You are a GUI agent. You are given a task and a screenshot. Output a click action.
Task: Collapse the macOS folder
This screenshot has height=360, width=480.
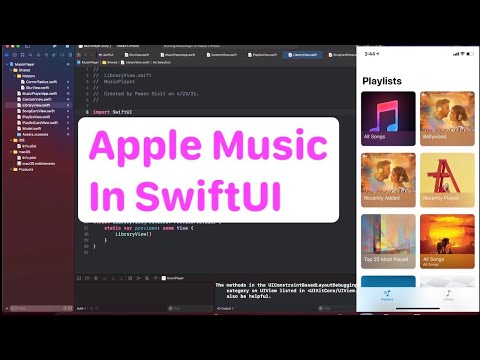11,152
